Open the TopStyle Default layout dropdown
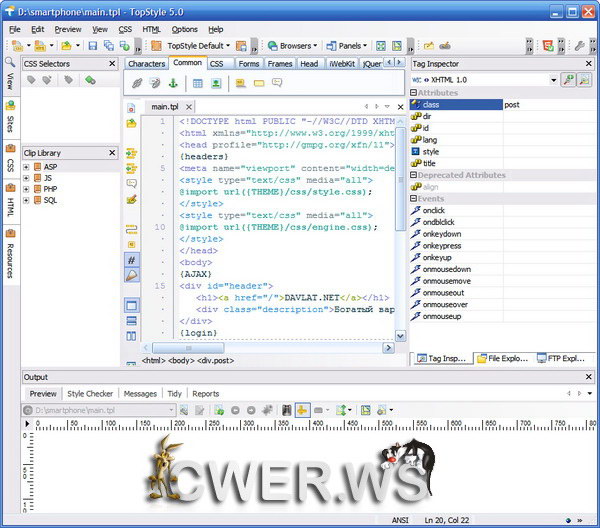The width and height of the screenshot is (600, 528). pyautogui.click(x=199, y=46)
